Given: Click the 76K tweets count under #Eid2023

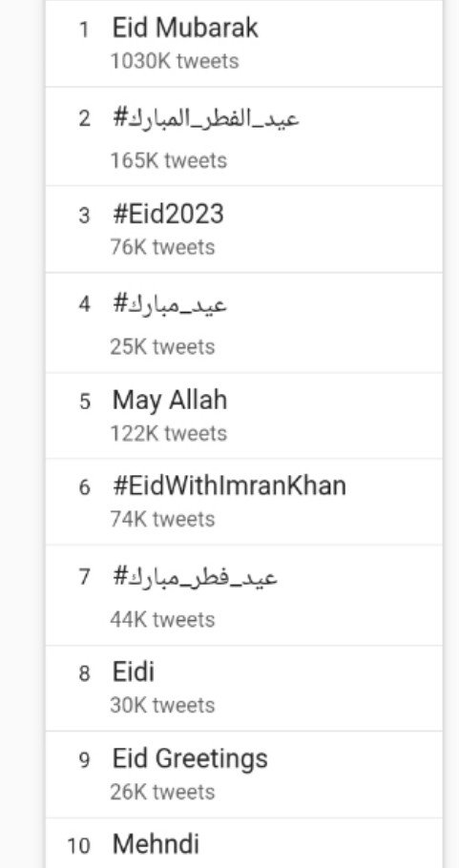Looking at the screenshot, I should (x=162, y=247).
